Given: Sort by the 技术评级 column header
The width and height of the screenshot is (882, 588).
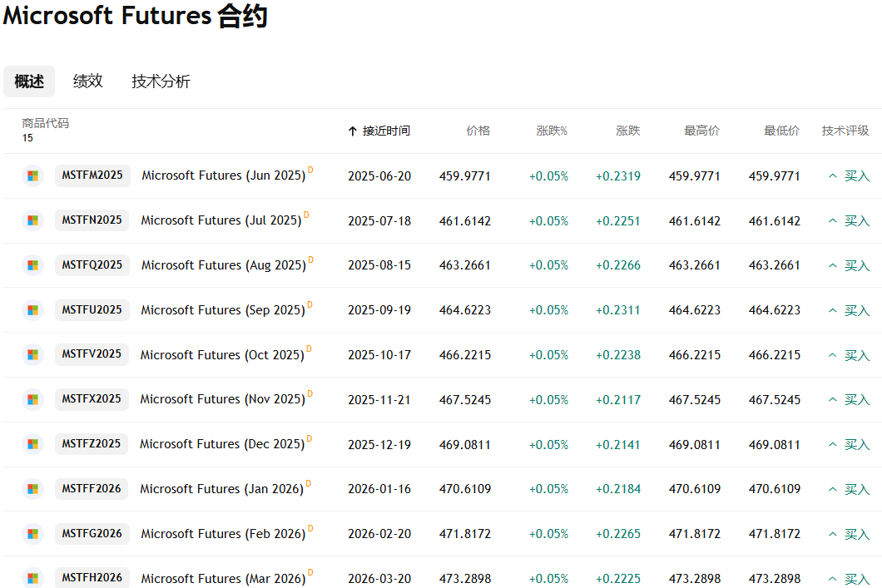Looking at the screenshot, I should click(x=845, y=131).
